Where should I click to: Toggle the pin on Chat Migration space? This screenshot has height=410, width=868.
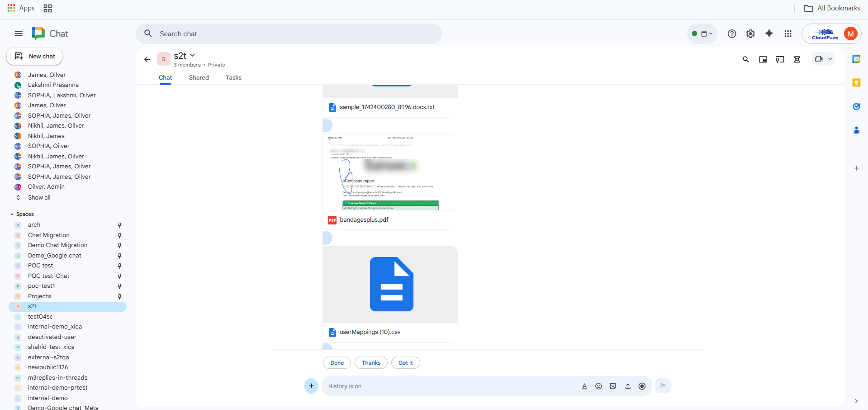[x=119, y=235]
